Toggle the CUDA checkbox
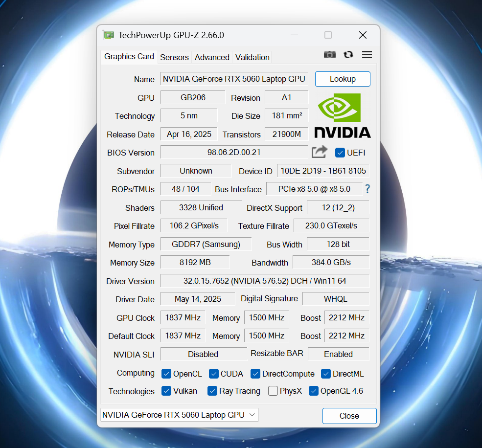482x448 pixels. pos(214,374)
